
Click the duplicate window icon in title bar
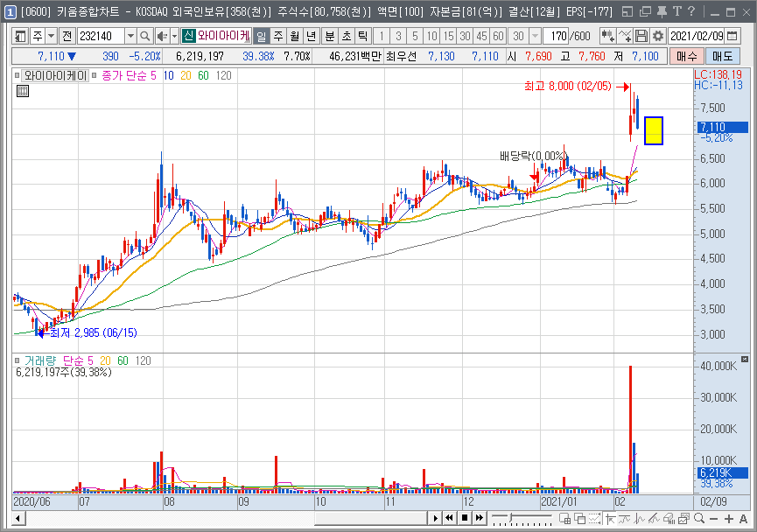tap(646, 11)
